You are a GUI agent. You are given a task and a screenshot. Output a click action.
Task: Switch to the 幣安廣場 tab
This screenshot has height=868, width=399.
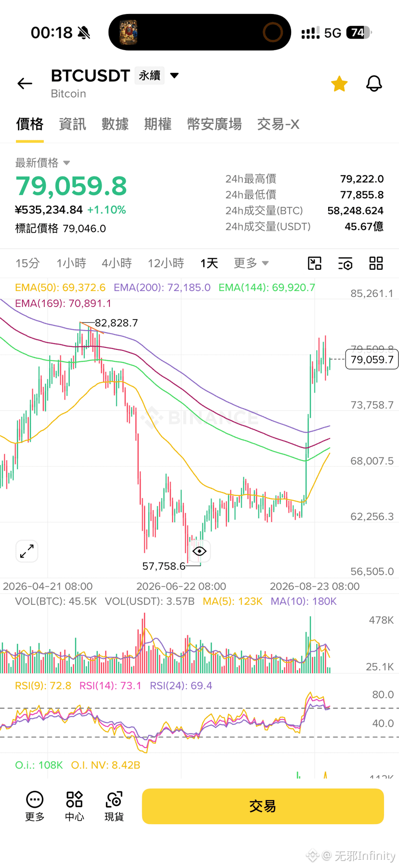point(214,124)
